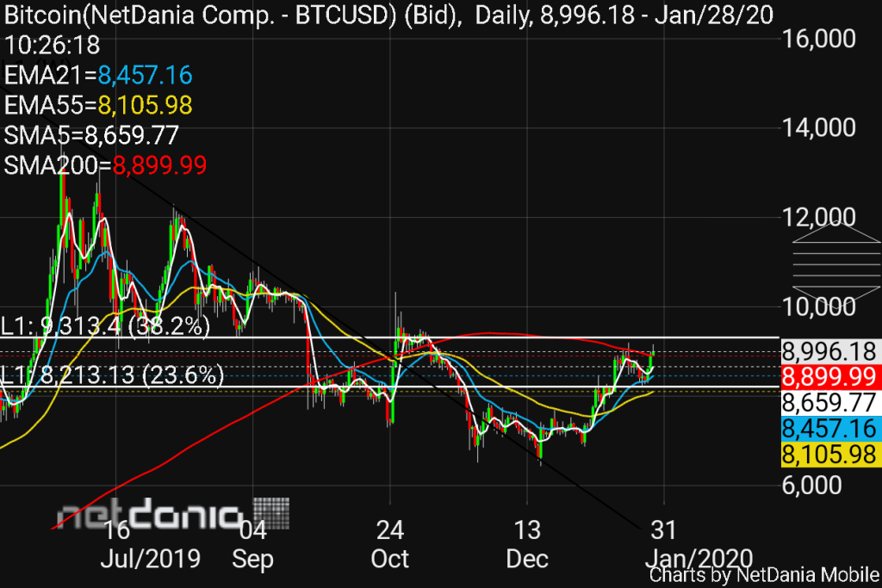Image resolution: width=882 pixels, height=588 pixels.
Task: Click the grey 8,996.18 current price tag on the axis
Action: point(830,351)
